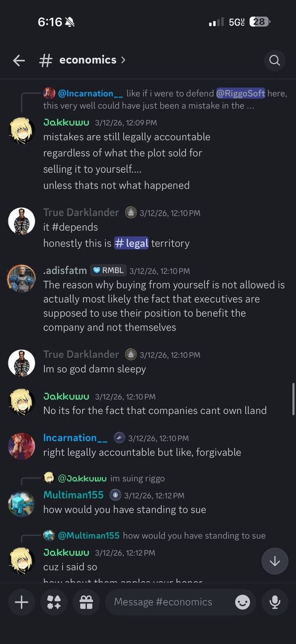Viewport: 296px width, 644px height.
Task: Tap the microphone icon to record voice message
Action: coord(274,602)
